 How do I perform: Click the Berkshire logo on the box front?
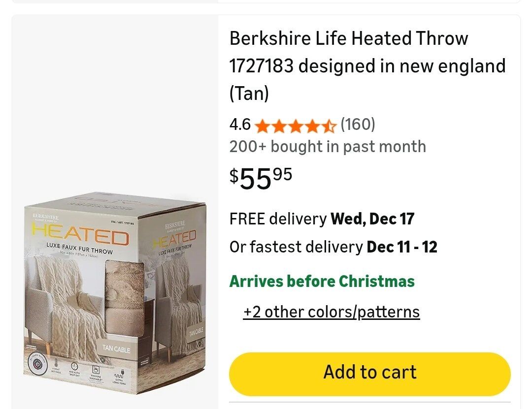coord(45,217)
